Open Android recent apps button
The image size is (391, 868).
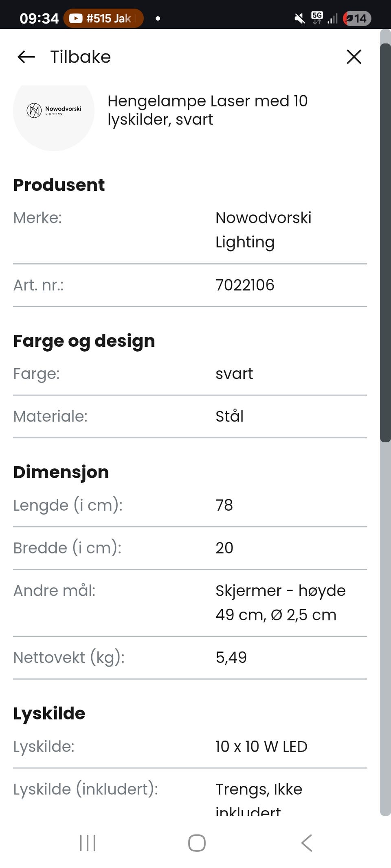point(88,843)
